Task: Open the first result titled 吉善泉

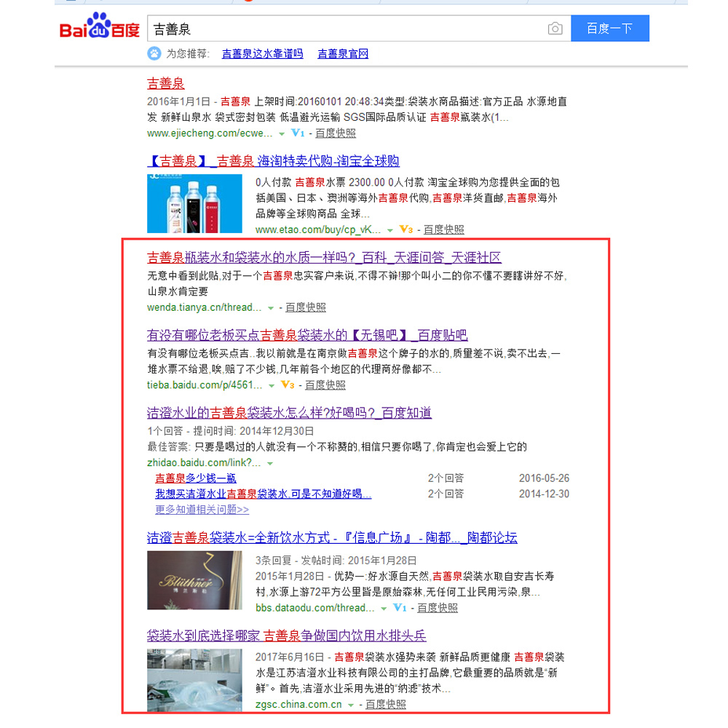Action: tap(166, 84)
